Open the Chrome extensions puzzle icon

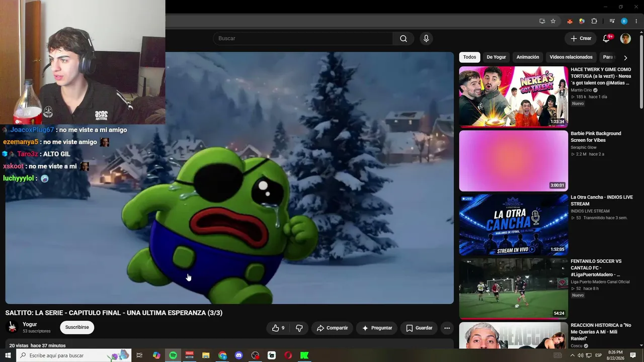[594, 21]
